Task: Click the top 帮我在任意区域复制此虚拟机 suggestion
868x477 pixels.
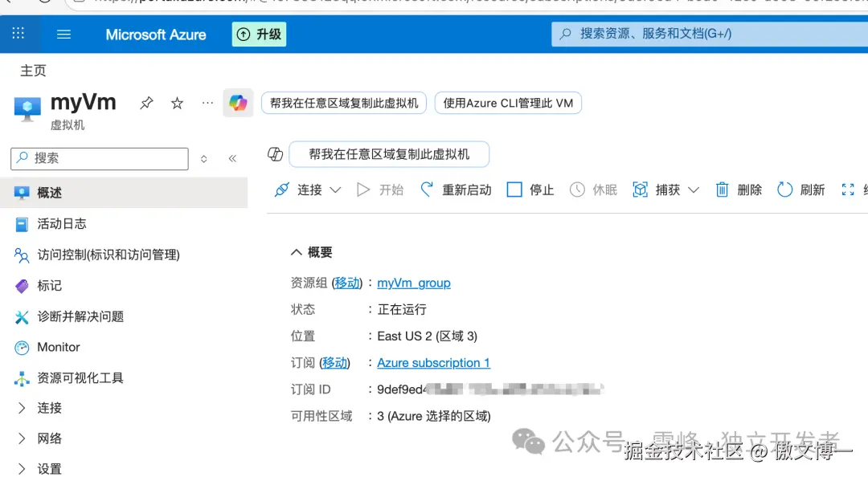Action: click(344, 103)
